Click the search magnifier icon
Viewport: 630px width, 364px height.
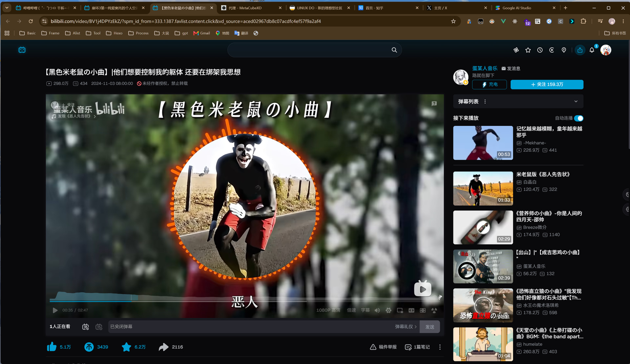[x=394, y=50]
